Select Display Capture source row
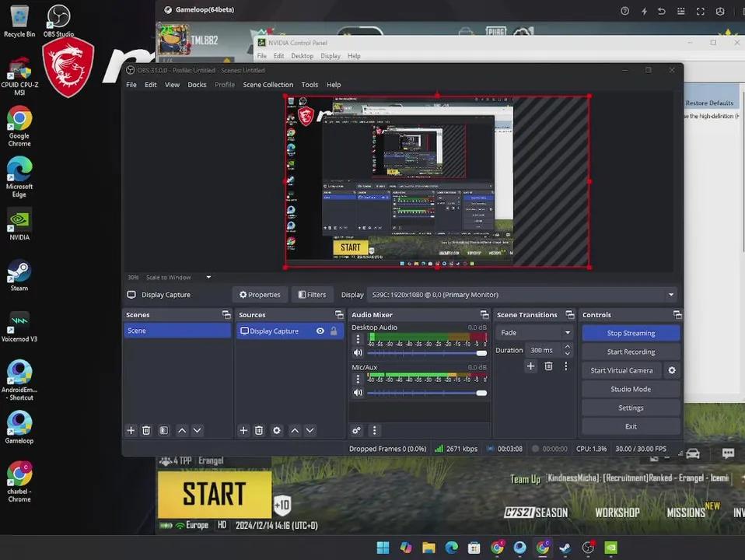Image resolution: width=745 pixels, height=560 pixels. [x=290, y=331]
